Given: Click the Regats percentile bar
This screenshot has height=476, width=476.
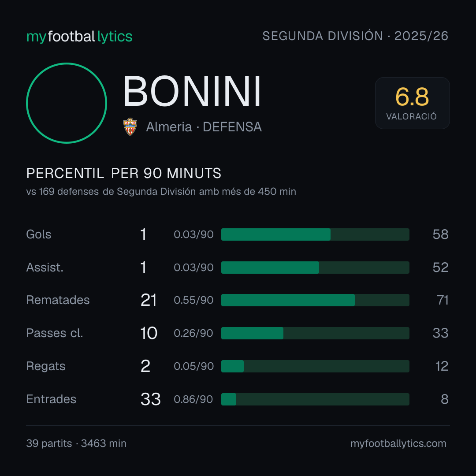Looking at the screenshot, I should [315, 366].
